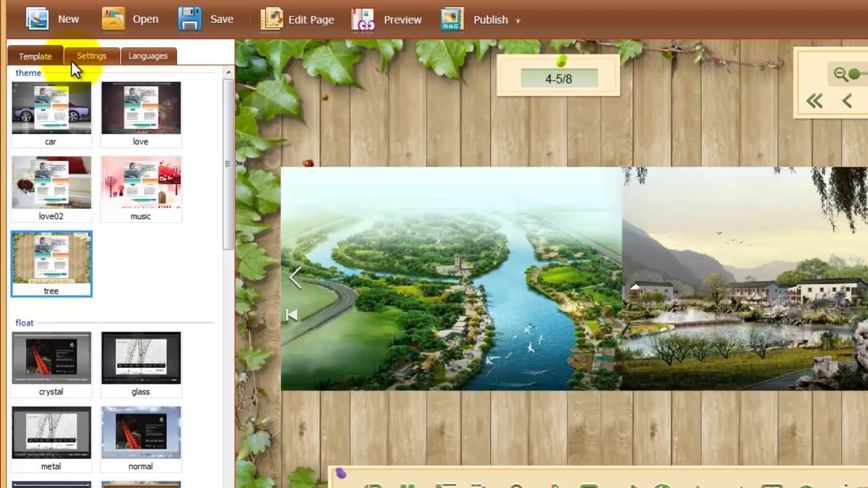Save the project with Save
Image resolution: width=868 pixels, height=488 pixels.
206,19
